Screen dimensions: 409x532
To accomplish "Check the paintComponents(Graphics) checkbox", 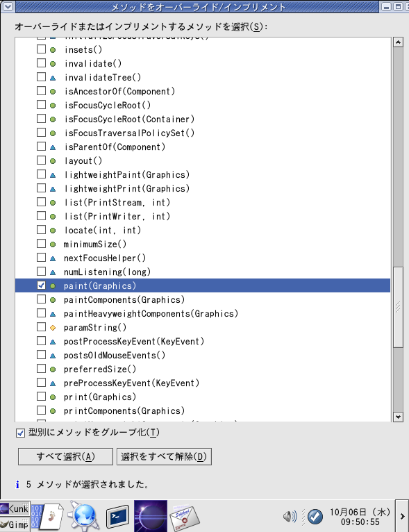I will (42, 299).
